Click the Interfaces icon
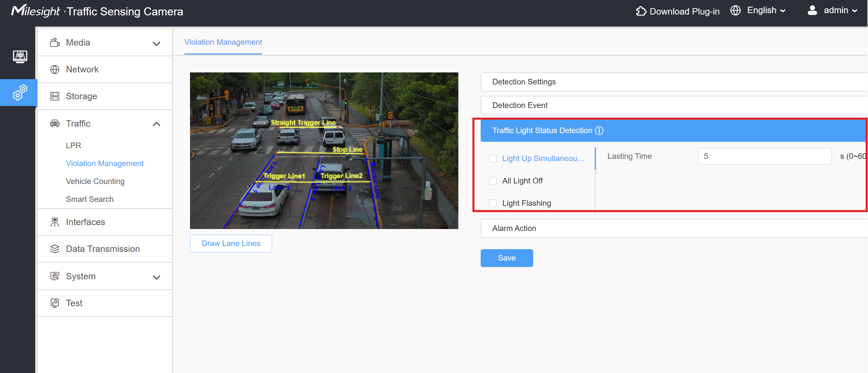This screenshot has width=868, height=373. (x=54, y=222)
